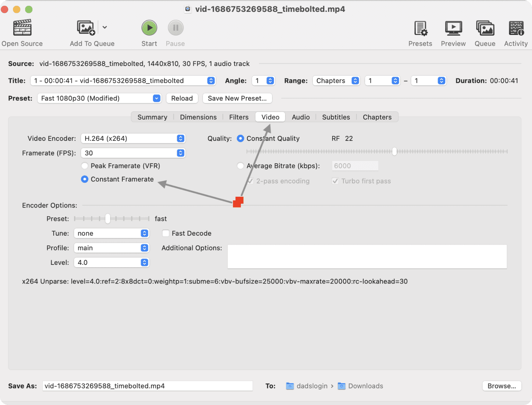
Task: Click dadslogin folder icon in destination path
Action: 290,386
